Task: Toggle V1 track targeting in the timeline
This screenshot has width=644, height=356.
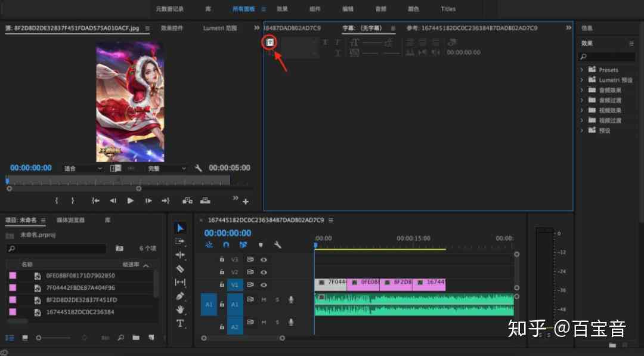Action: [x=234, y=285]
